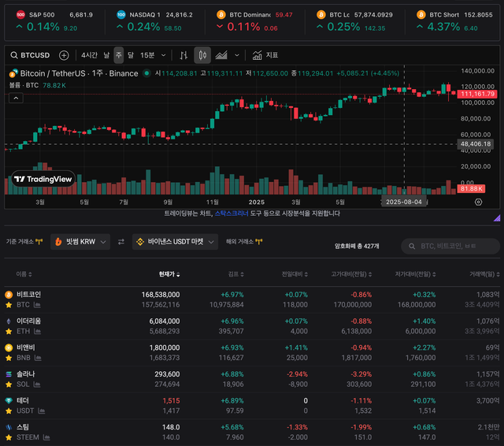504x446 pixels.
Task: Select the 날 (day) timeframe
Action: pyautogui.click(x=106, y=55)
